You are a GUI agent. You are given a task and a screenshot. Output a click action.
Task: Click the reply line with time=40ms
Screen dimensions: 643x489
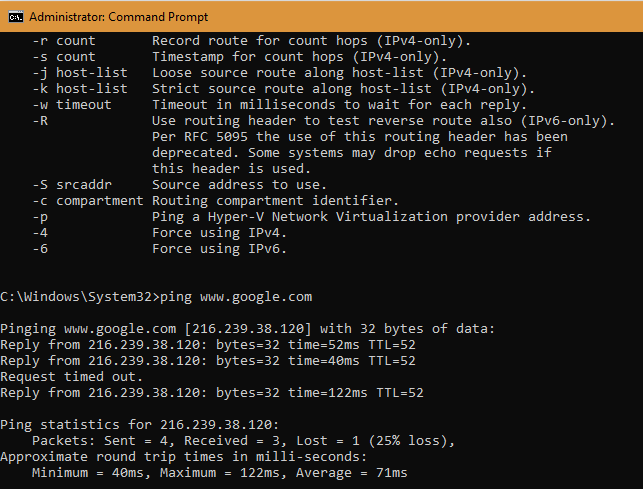point(207,361)
